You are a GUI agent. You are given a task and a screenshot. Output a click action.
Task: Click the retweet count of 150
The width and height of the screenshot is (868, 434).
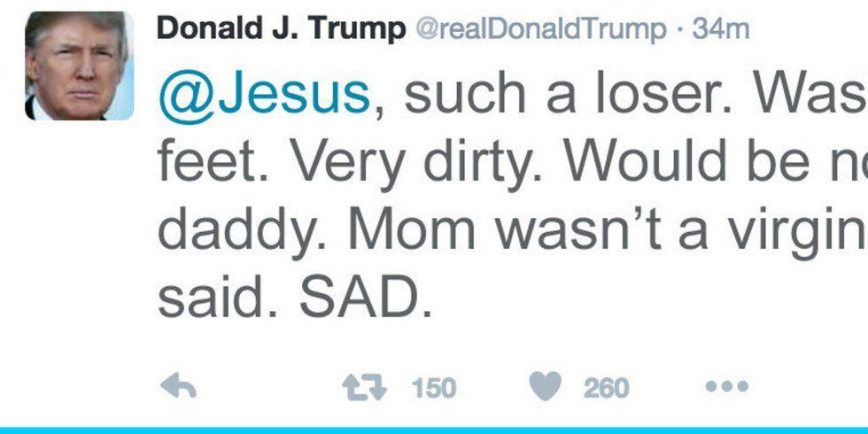[433, 388]
